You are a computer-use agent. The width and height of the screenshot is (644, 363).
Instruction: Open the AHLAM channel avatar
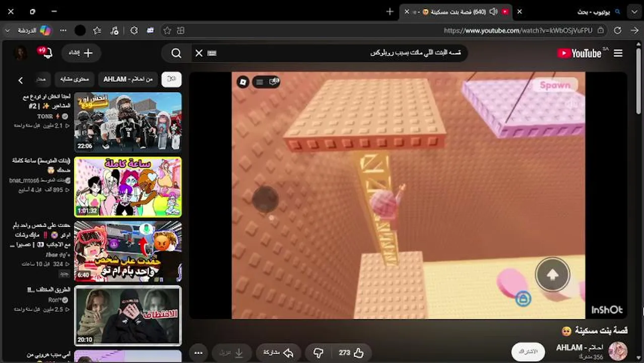[x=618, y=351]
